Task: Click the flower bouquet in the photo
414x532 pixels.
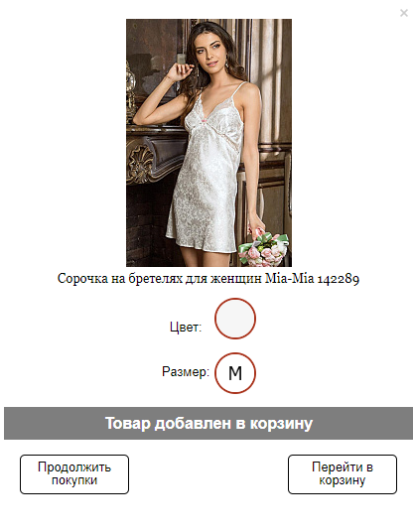Action: point(265,249)
